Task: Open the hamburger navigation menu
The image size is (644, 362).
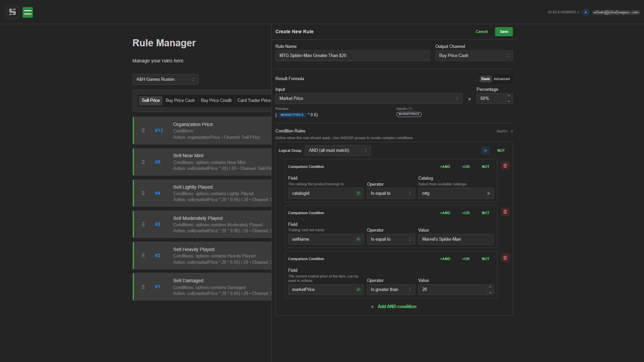Action: [28, 12]
